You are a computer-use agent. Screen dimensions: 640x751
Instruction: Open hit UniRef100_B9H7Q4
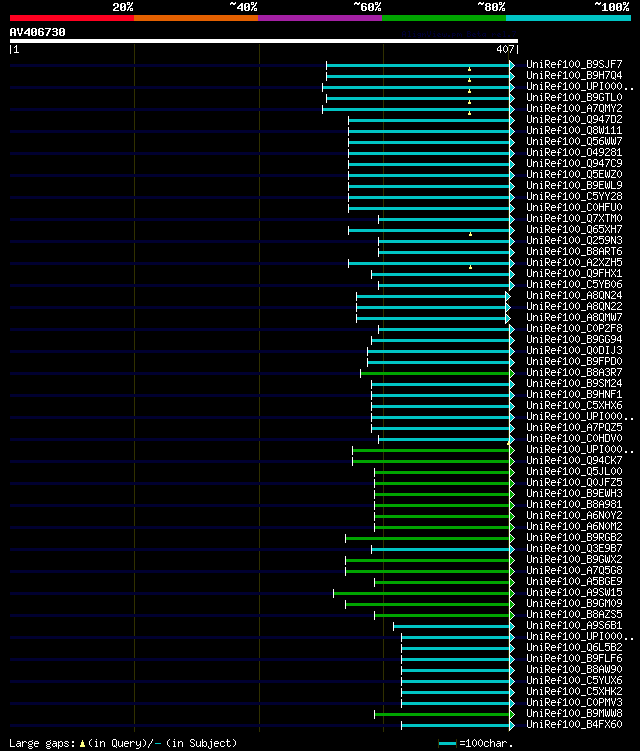pyautogui.click(x=574, y=75)
